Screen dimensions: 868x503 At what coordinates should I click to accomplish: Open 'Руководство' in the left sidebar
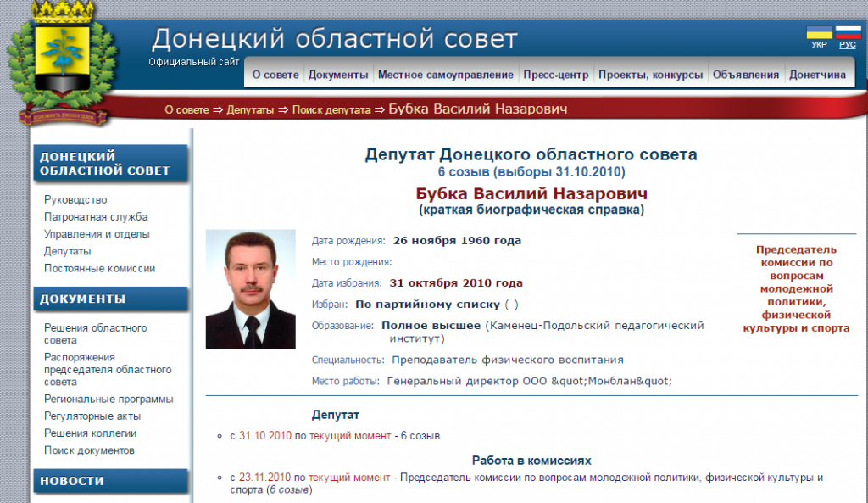(x=75, y=200)
